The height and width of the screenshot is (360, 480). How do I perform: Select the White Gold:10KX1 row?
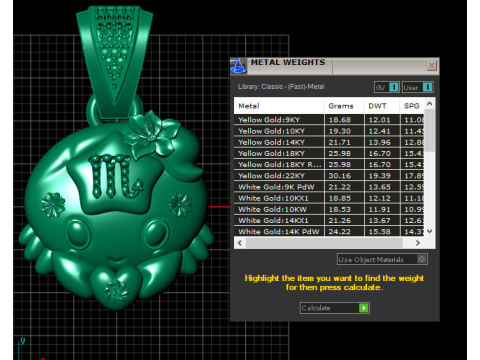pyautogui.click(x=329, y=198)
